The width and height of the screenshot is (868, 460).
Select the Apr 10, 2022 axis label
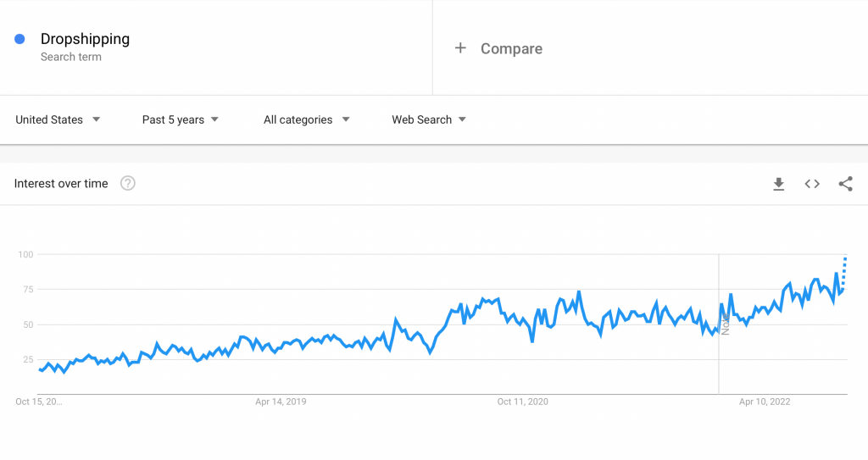click(765, 402)
